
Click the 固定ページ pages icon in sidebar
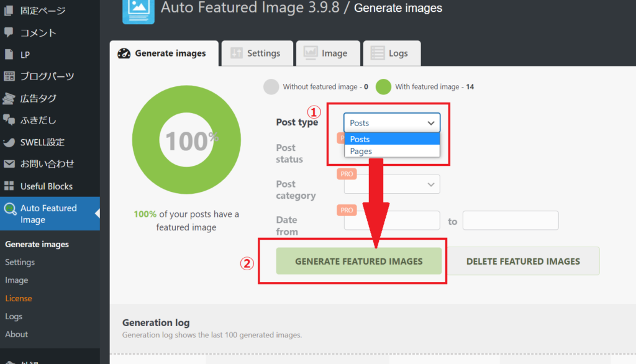click(x=9, y=11)
